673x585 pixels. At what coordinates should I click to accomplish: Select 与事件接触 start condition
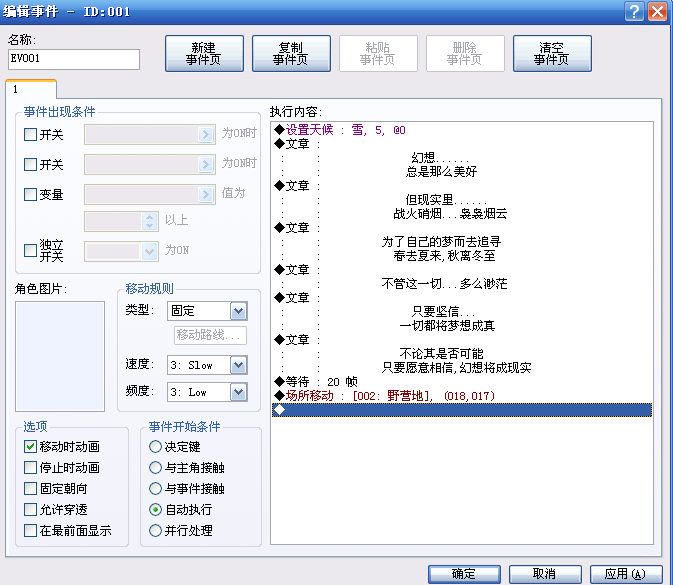click(x=155, y=488)
